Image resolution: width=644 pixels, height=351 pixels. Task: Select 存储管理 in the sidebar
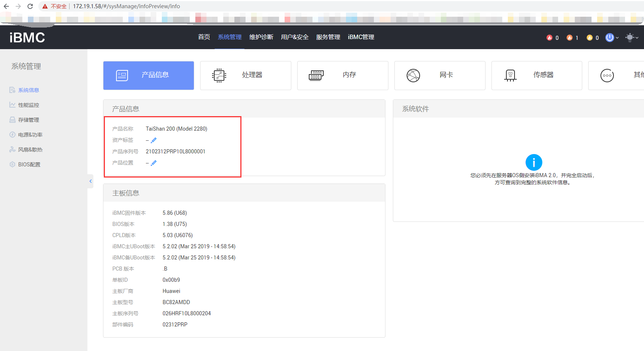pyautogui.click(x=29, y=120)
